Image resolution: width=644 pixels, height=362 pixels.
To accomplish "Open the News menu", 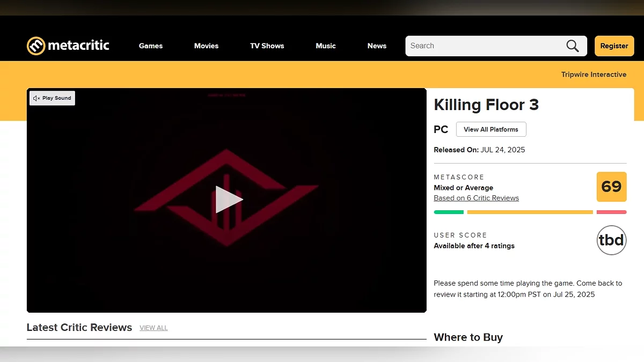I will point(377,46).
